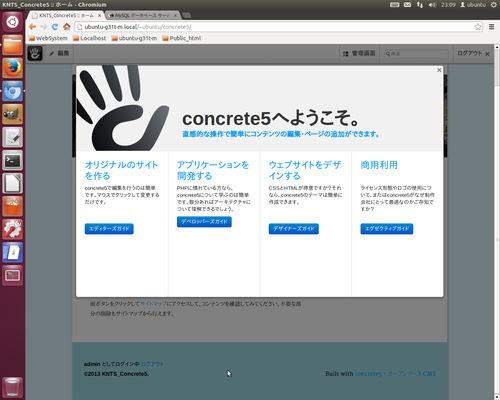Open the text editor dock icon
Screen dimensions: 500x400
click(13, 137)
